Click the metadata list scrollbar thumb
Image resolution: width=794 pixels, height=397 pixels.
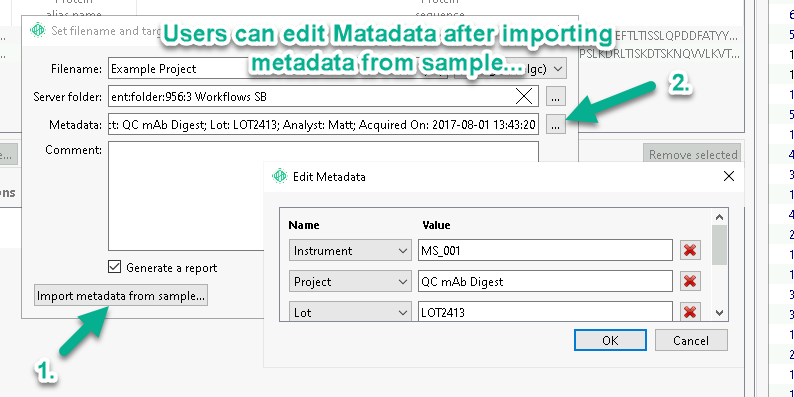[x=719, y=245]
